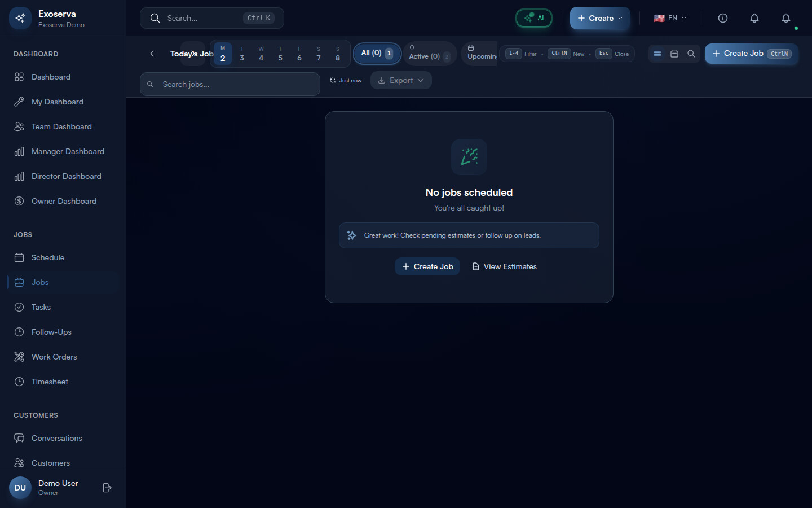This screenshot has width=812, height=508.
Task: Click the logout icon beside Demo User
Action: coord(107,488)
